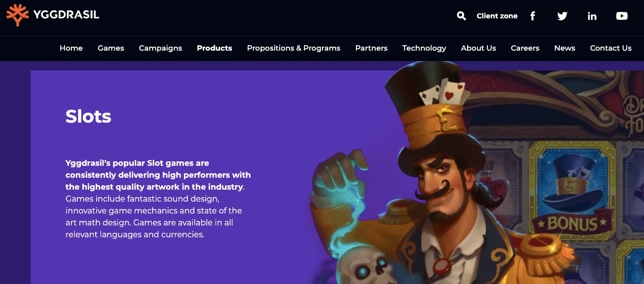
Task: Open the Products menu item
Action: 214,48
